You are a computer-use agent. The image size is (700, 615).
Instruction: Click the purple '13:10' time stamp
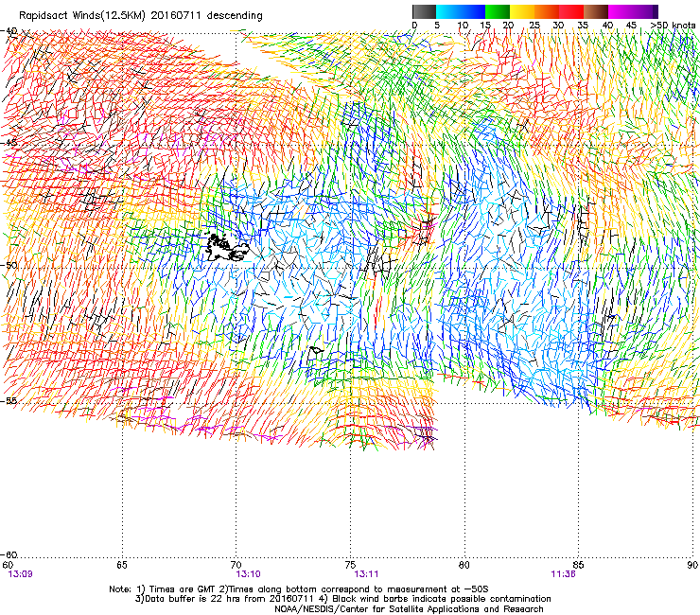pyautogui.click(x=249, y=574)
